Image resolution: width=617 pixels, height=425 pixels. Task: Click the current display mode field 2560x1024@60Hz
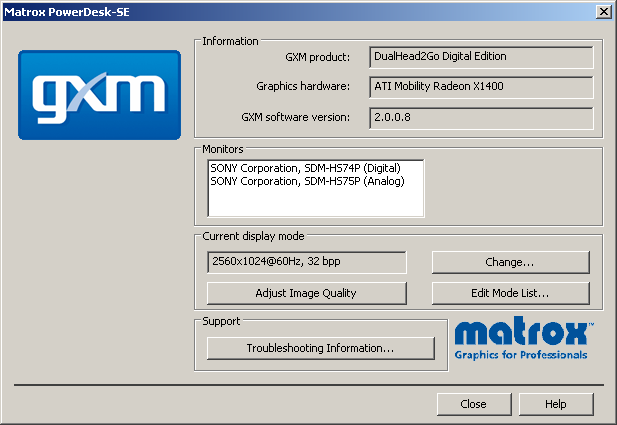[x=307, y=262]
